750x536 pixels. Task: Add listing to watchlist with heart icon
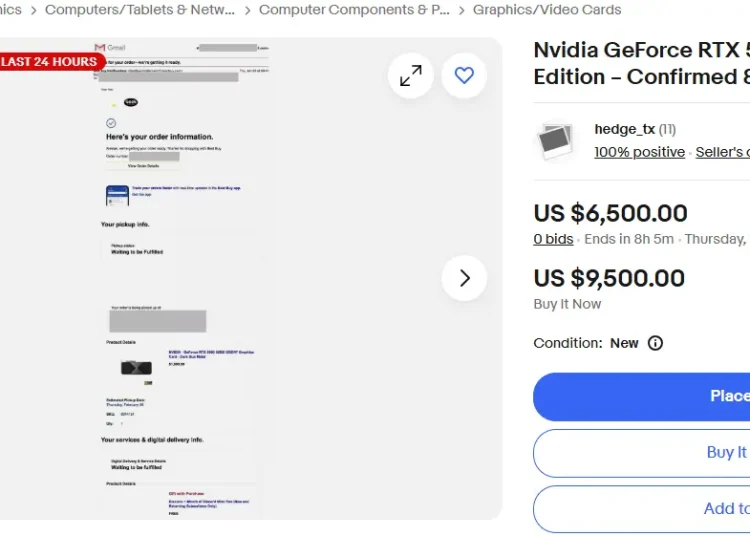464,76
